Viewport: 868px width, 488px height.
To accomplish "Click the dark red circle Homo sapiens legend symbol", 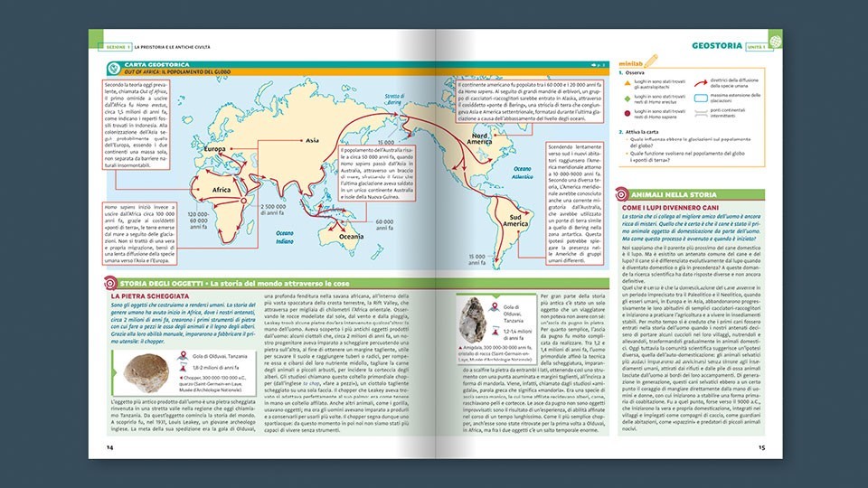I will (x=627, y=114).
